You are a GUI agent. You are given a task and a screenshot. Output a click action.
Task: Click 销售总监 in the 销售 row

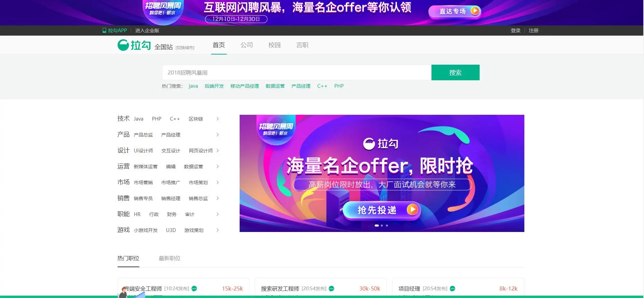coord(198,198)
